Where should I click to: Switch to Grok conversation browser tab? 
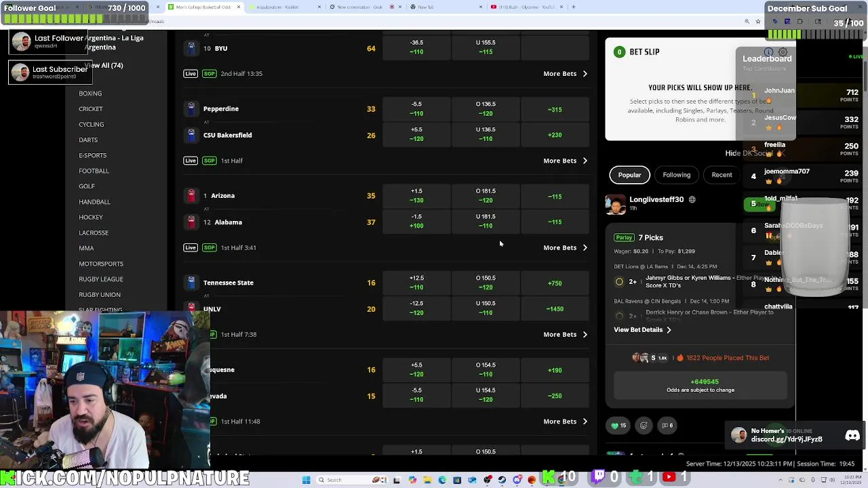click(365, 7)
